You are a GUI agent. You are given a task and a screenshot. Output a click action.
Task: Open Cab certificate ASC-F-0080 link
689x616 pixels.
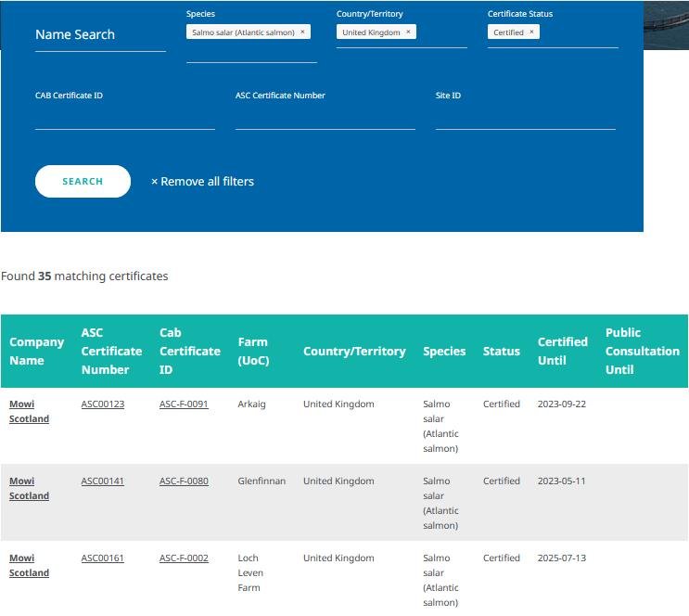click(184, 481)
